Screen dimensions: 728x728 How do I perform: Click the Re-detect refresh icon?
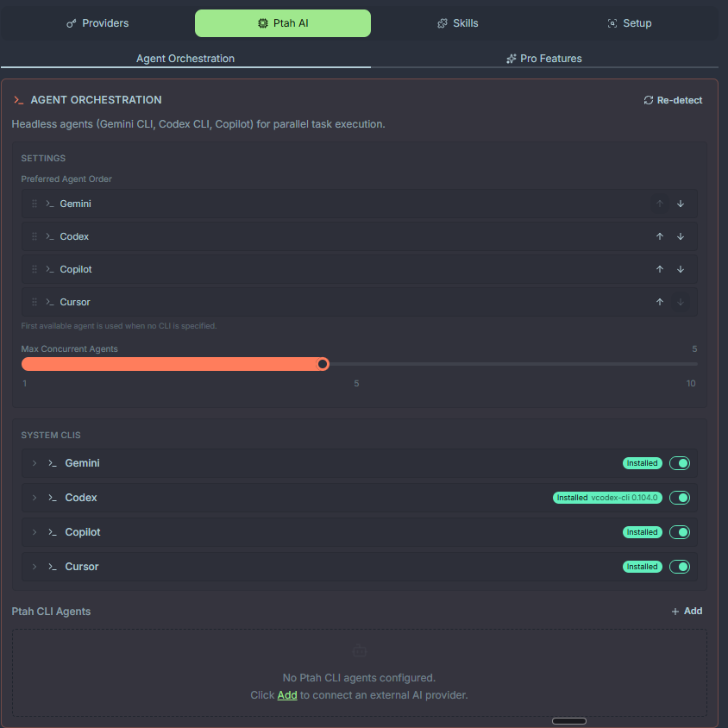(x=648, y=99)
